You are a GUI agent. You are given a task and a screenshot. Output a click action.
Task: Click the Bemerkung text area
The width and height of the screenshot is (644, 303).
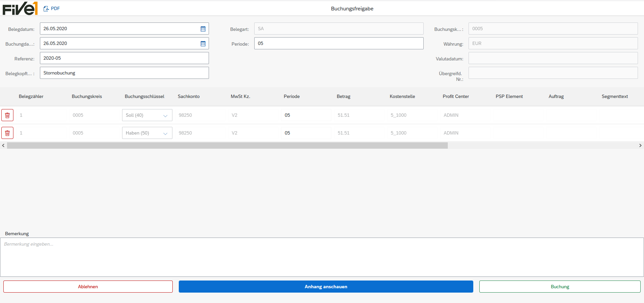[322, 257]
